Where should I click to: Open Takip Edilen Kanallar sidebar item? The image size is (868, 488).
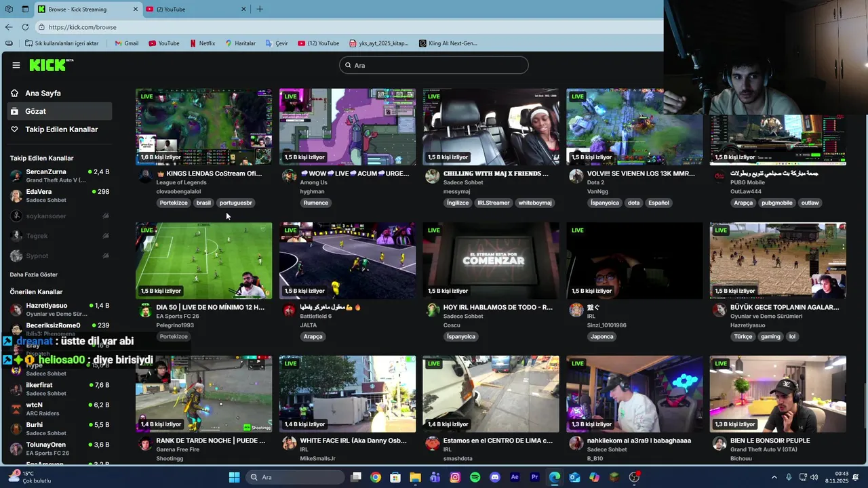point(60,129)
